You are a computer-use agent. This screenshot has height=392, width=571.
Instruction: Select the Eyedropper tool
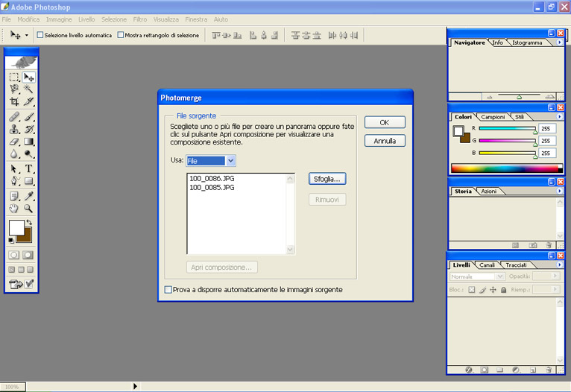click(29, 196)
